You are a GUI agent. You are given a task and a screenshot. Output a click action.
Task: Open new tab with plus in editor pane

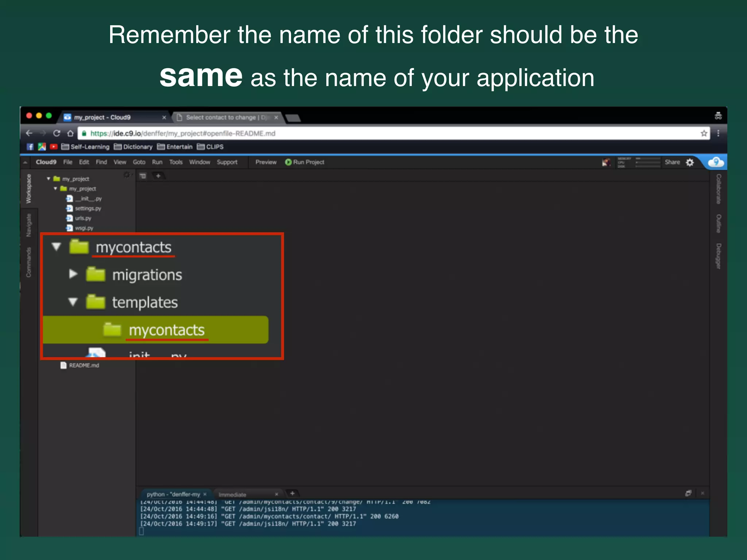click(158, 176)
